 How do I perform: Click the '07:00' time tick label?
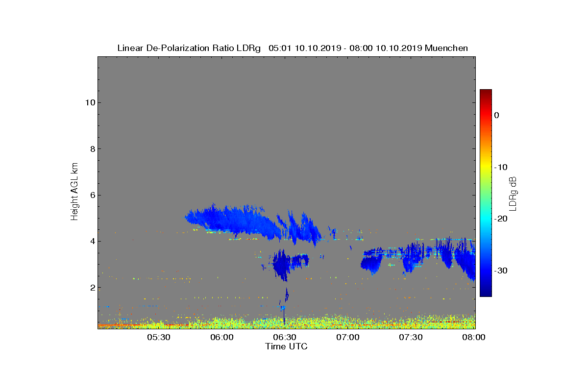348,337
